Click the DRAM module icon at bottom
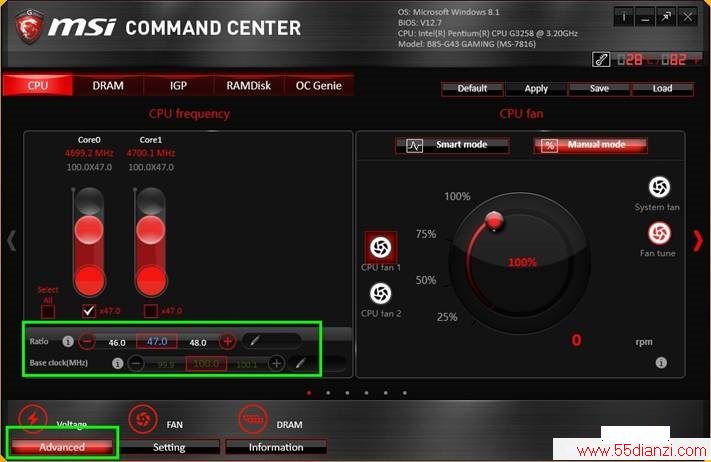Screen dimensions: 711x462 [253, 419]
